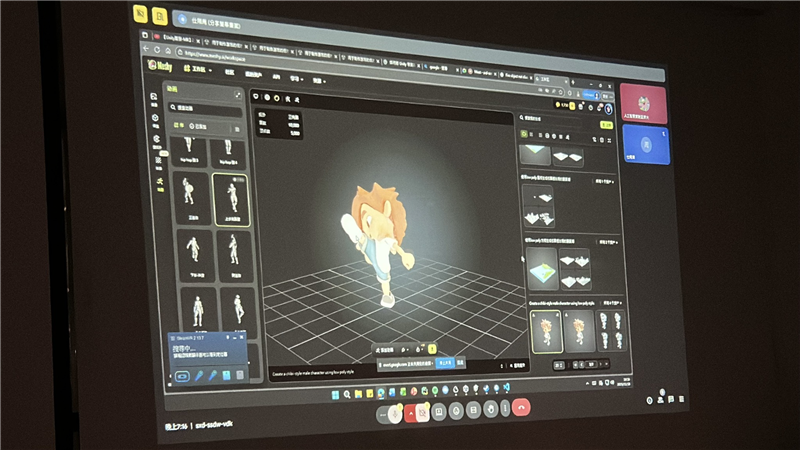Click the blue microphone icon in floating widget
The width and height of the screenshot is (800, 450).
[x=198, y=376]
